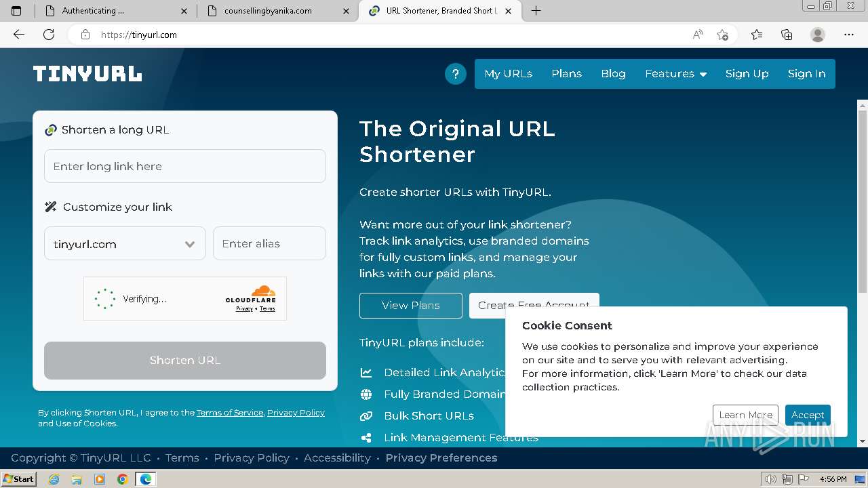868x488 pixels.
Task: Click the View Plans button
Action: (x=411, y=306)
